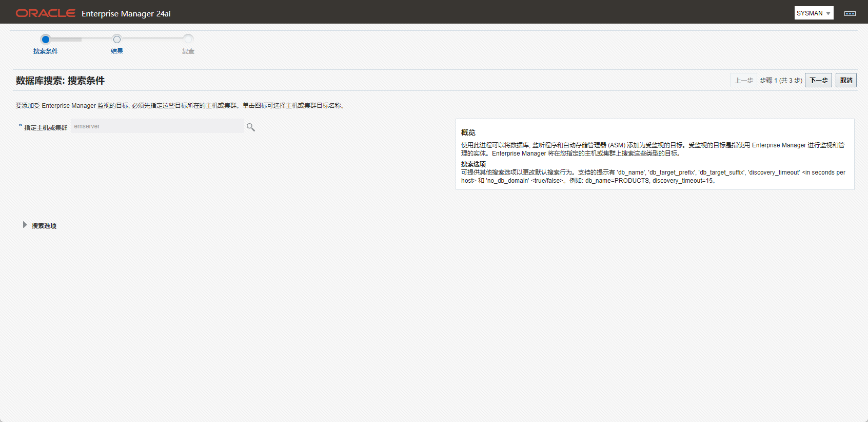Focus the 指定主机或集群 input field

157,126
